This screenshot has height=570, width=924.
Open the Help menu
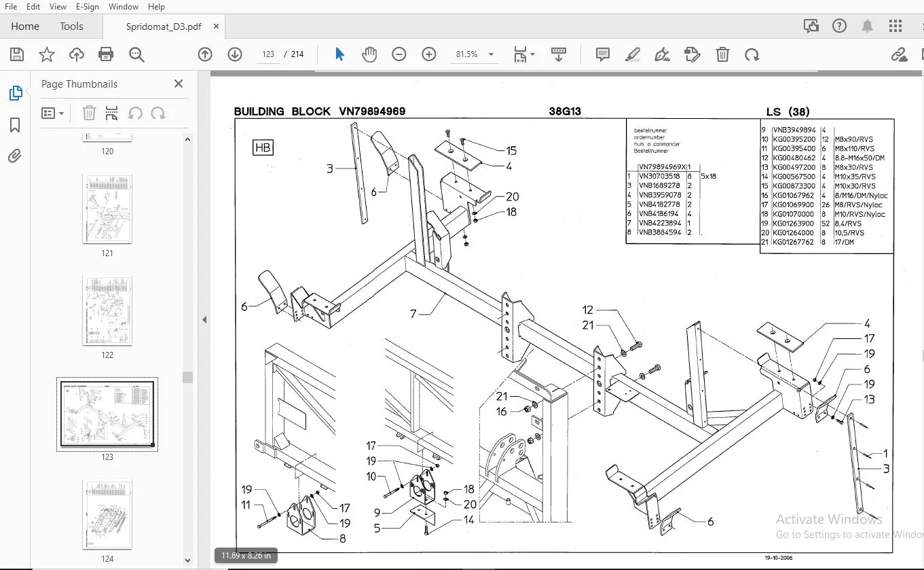pyautogui.click(x=156, y=7)
